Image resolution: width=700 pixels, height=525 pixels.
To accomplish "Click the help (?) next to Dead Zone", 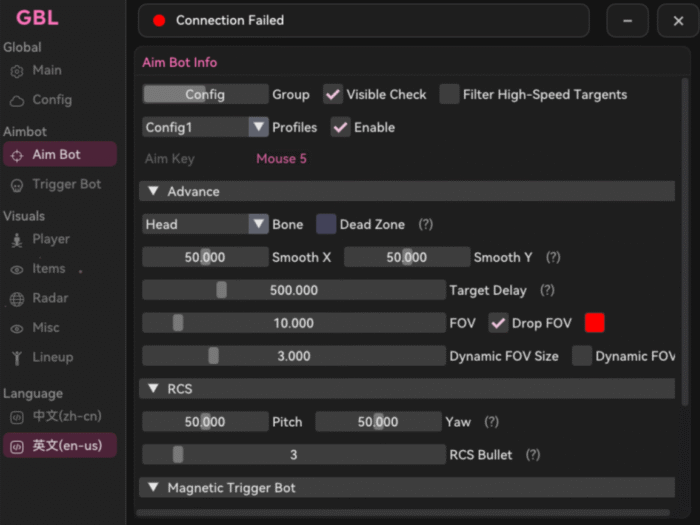I will coord(425,224).
